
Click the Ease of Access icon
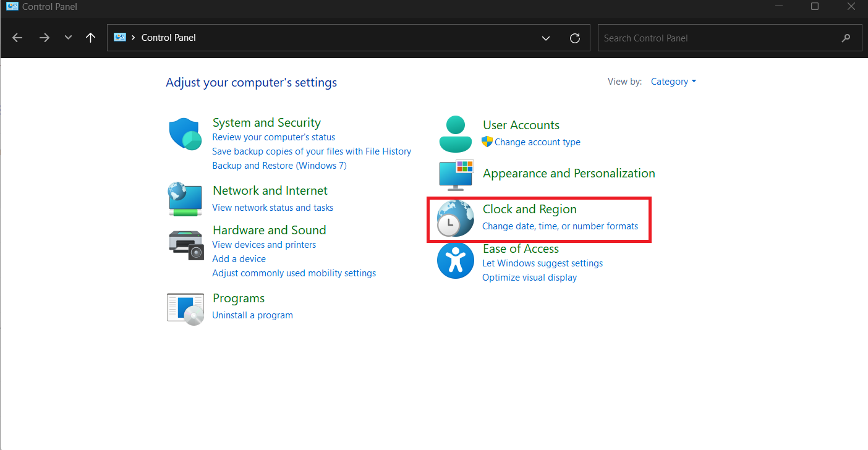[456, 261]
